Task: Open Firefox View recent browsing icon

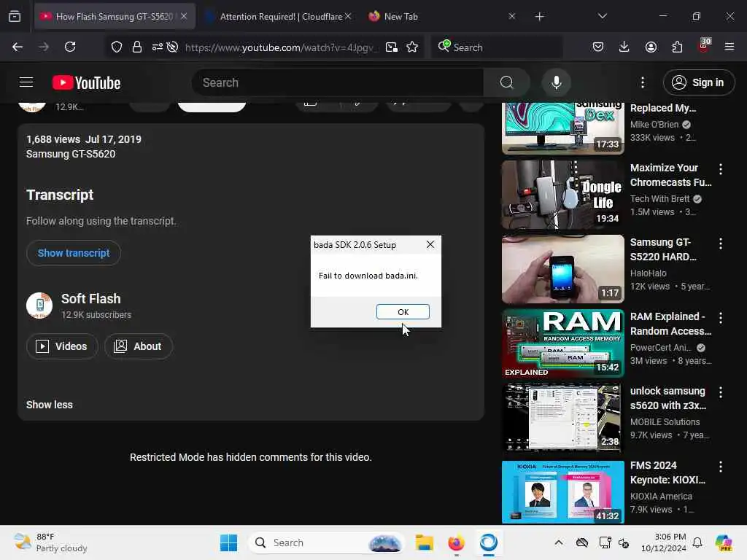Action: [x=15, y=16]
